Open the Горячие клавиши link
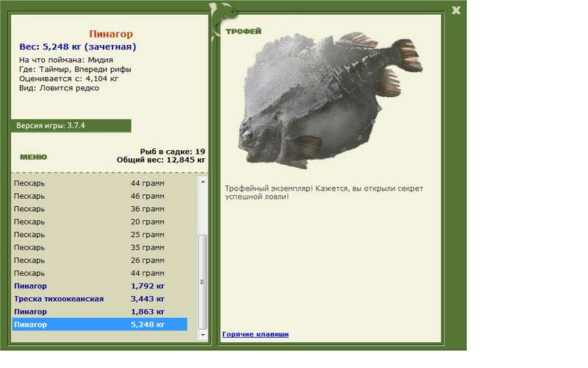 tap(255, 334)
